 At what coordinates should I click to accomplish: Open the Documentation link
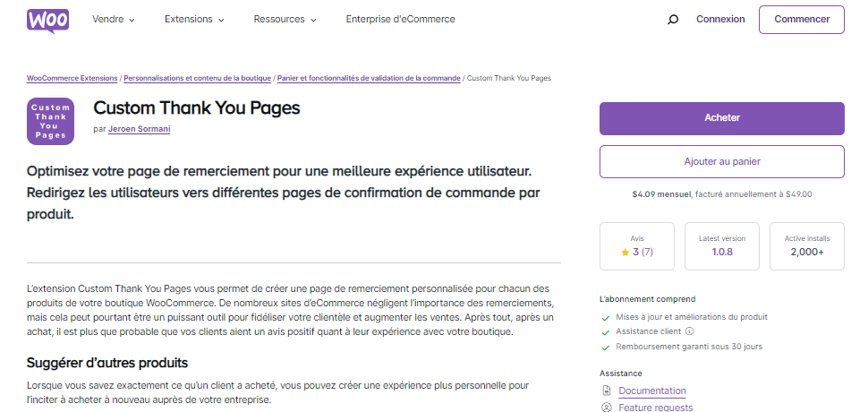652,391
